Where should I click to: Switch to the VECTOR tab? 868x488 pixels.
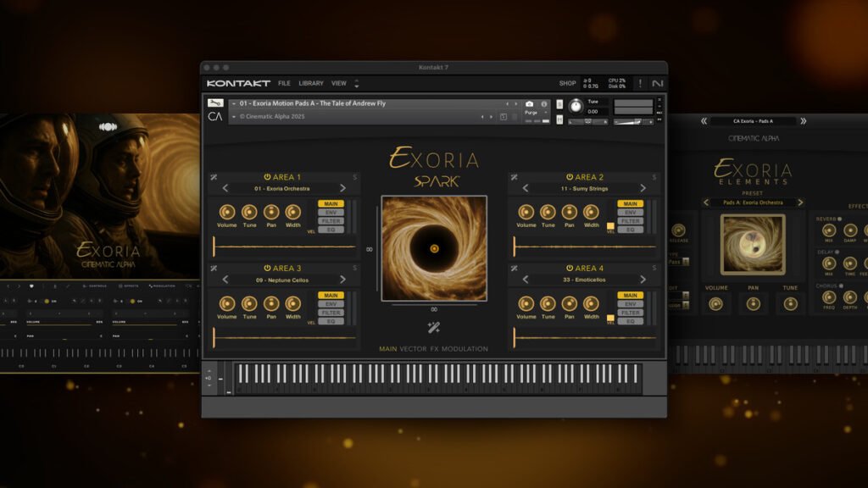[414, 349]
